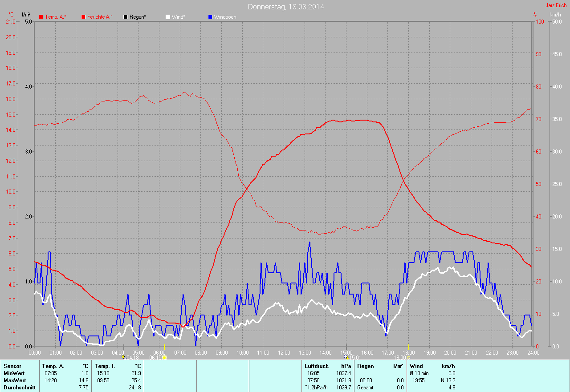Click the sunset icon beside the 18:00 marker

click(409, 357)
